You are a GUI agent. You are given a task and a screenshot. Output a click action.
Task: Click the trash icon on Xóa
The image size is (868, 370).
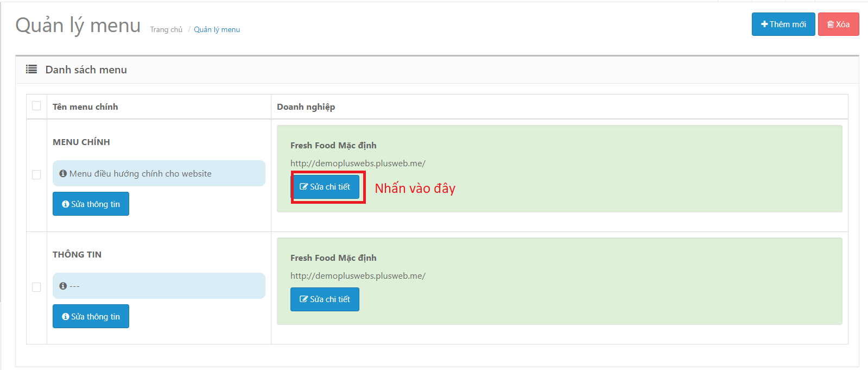830,24
